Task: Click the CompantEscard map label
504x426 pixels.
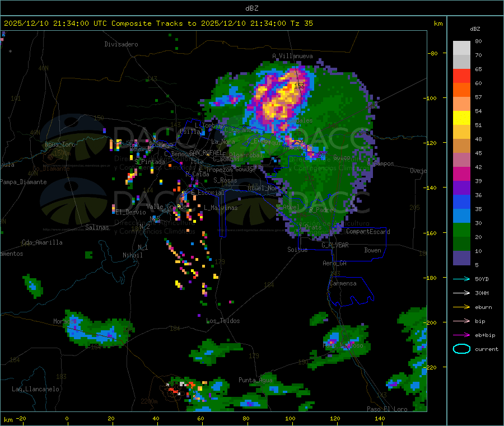Action: [x=368, y=231]
